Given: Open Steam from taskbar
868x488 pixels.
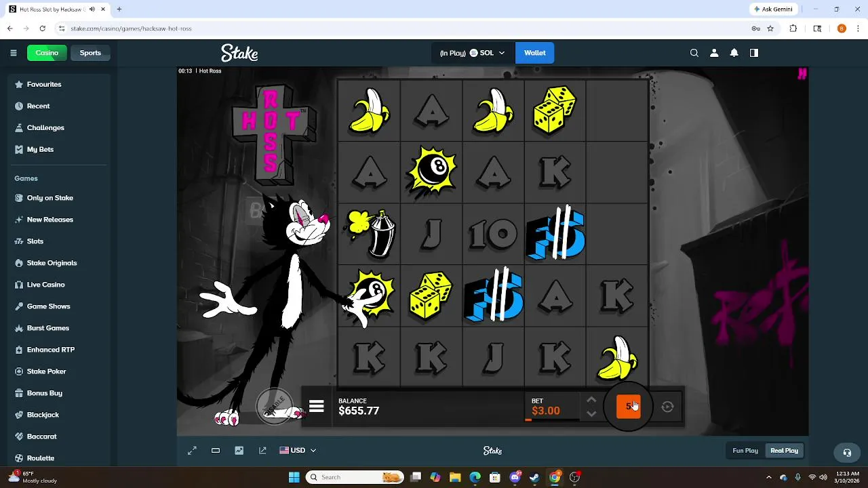Looking at the screenshot, I should click(534, 477).
